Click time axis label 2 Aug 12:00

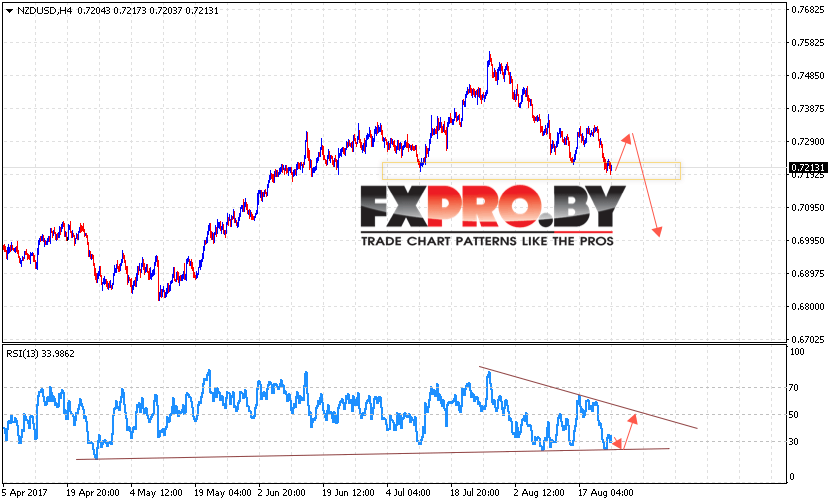(x=539, y=493)
